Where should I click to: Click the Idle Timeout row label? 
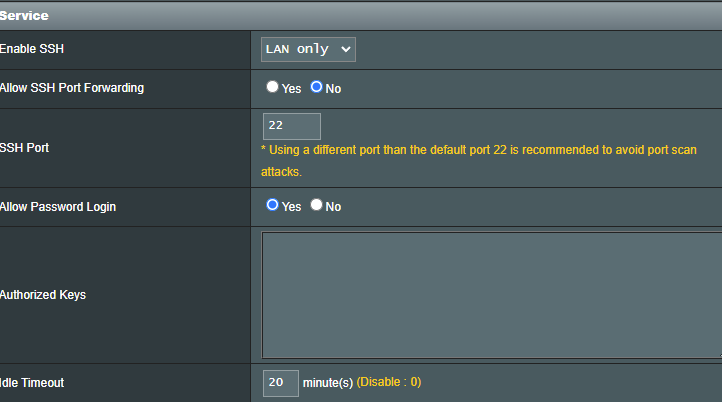(32, 383)
